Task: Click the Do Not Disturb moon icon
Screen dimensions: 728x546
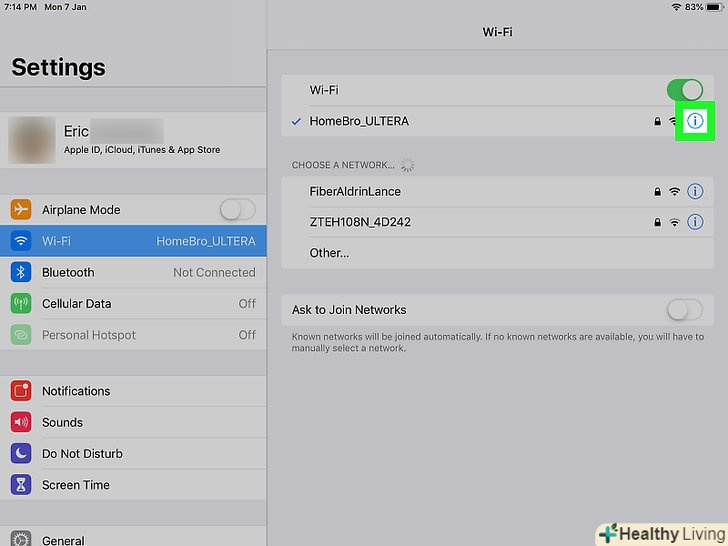Action: (21, 454)
